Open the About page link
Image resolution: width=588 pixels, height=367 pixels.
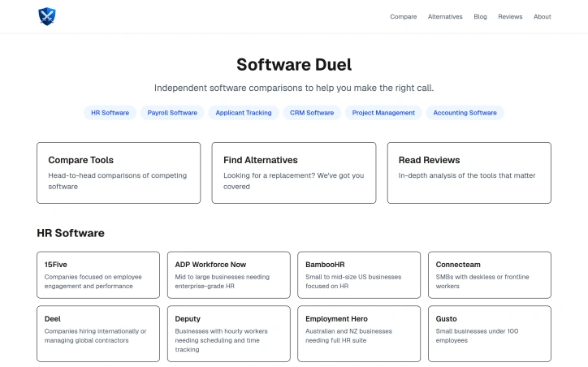tap(543, 16)
